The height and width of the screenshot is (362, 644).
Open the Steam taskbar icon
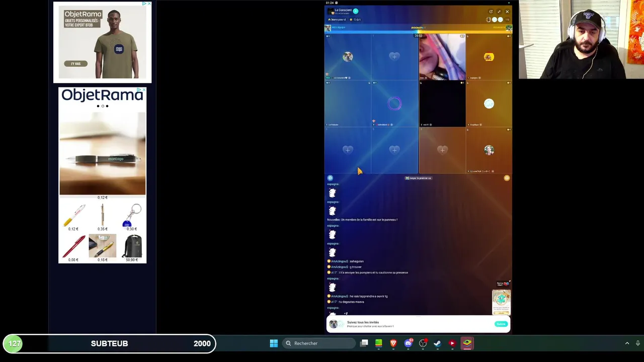point(438,343)
